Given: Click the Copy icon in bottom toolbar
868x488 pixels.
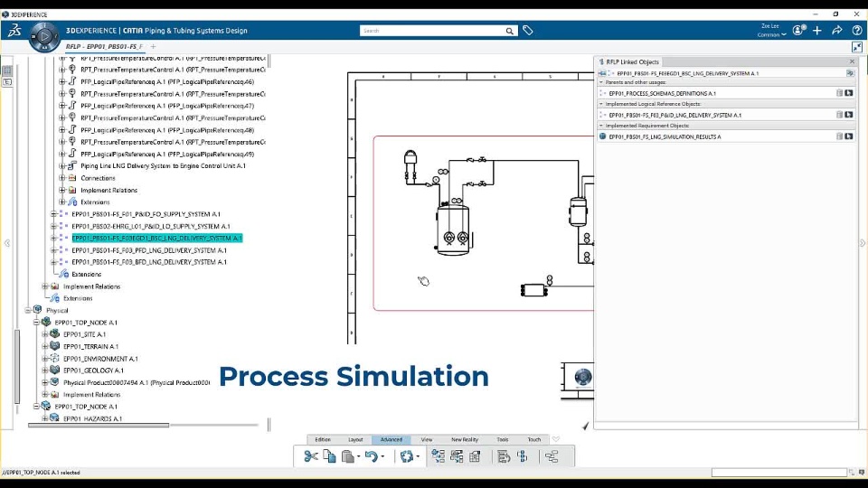Looking at the screenshot, I should (329, 456).
